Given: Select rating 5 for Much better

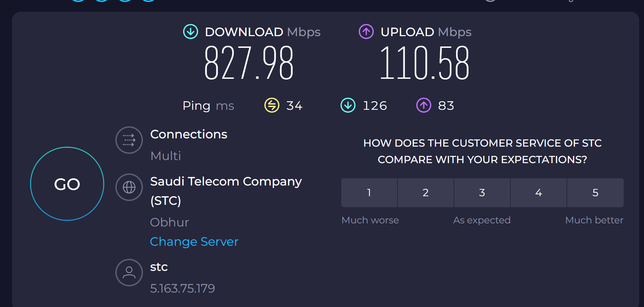Looking at the screenshot, I should coord(595,193).
